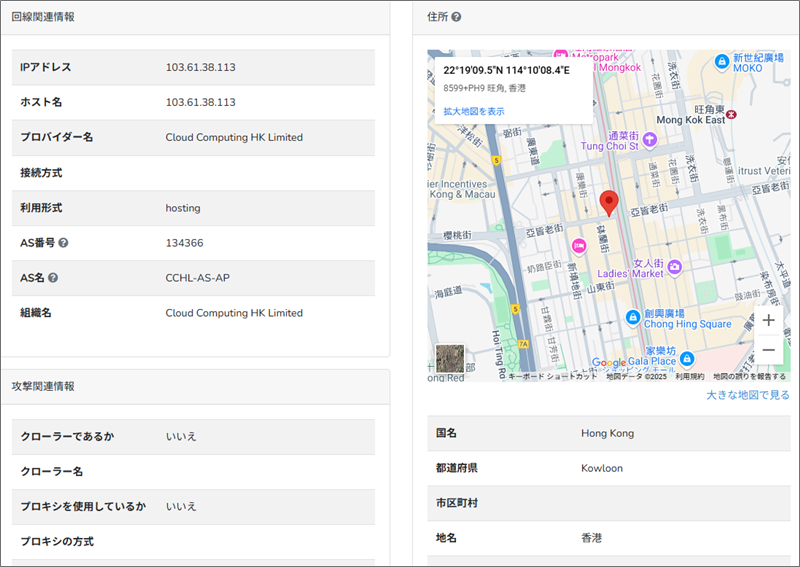Open 利用規約 link on map footer
Image resolution: width=800 pixels, height=567 pixels.
point(690,377)
